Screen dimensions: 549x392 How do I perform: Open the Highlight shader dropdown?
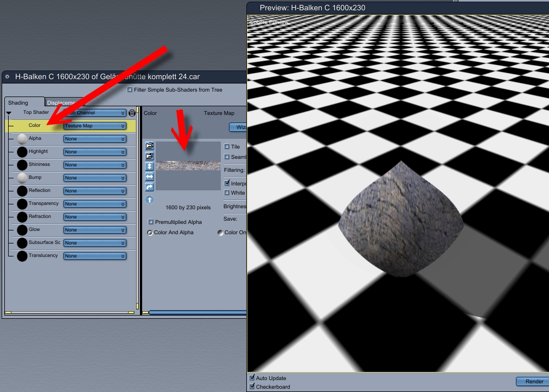click(x=94, y=152)
